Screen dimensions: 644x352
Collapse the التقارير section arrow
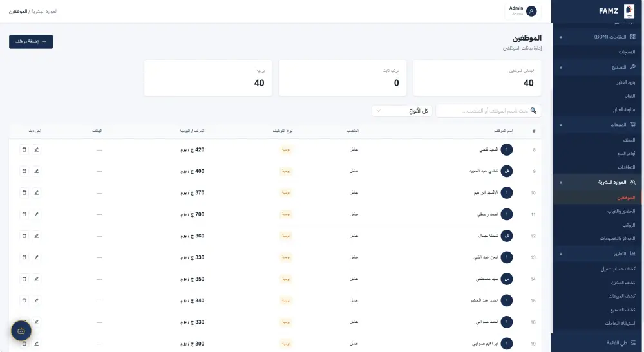click(x=561, y=254)
